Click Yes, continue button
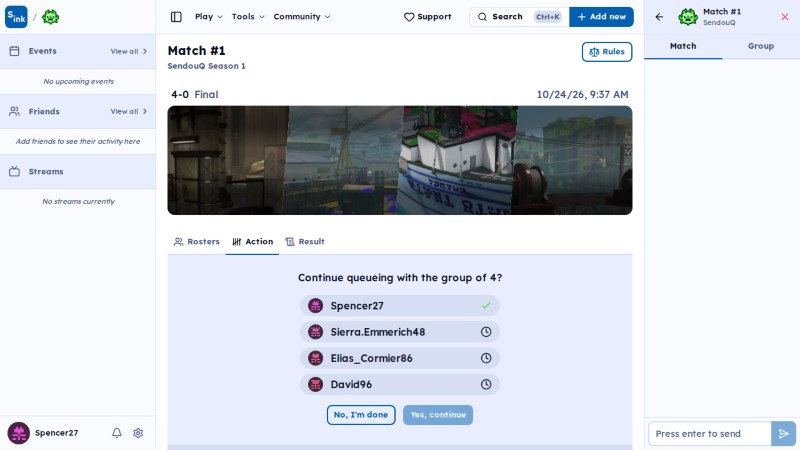Image resolution: width=800 pixels, height=450 pixels. [x=438, y=415]
